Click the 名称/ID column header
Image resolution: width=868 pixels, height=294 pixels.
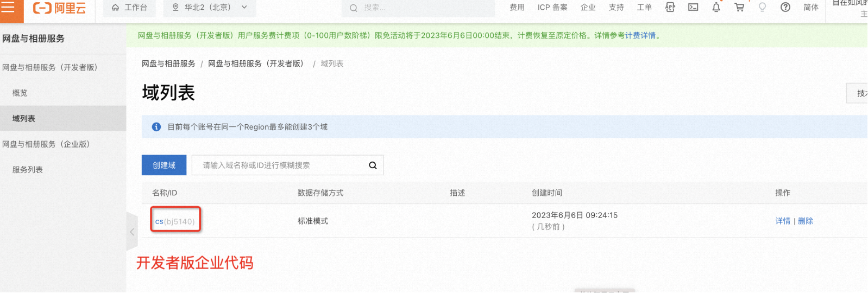point(165,193)
